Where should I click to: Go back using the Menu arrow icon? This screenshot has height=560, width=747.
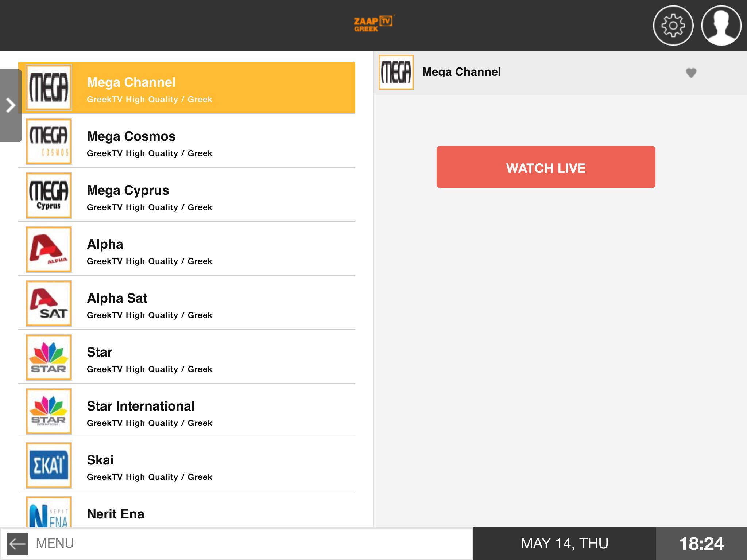click(x=18, y=544)
